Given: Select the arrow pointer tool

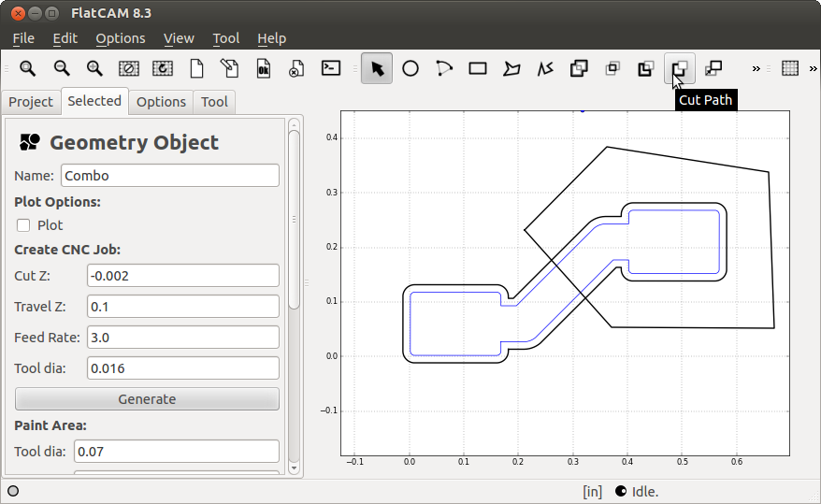Looking at the screenshot, I should click(377, 68).
